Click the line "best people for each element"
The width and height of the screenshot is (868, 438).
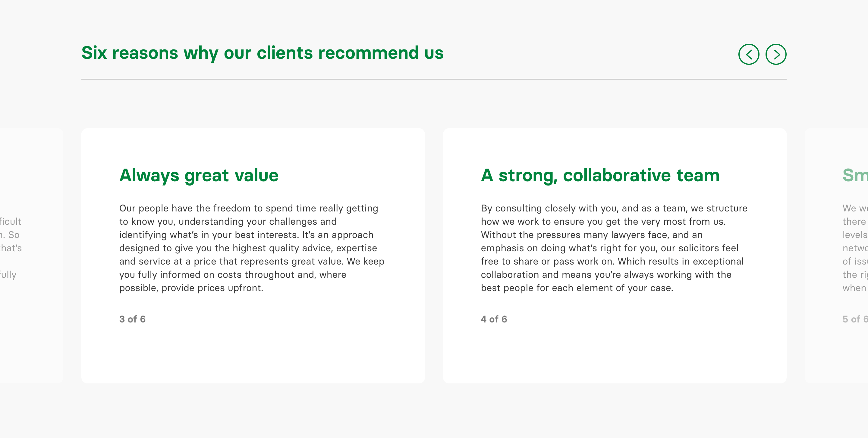577,288
